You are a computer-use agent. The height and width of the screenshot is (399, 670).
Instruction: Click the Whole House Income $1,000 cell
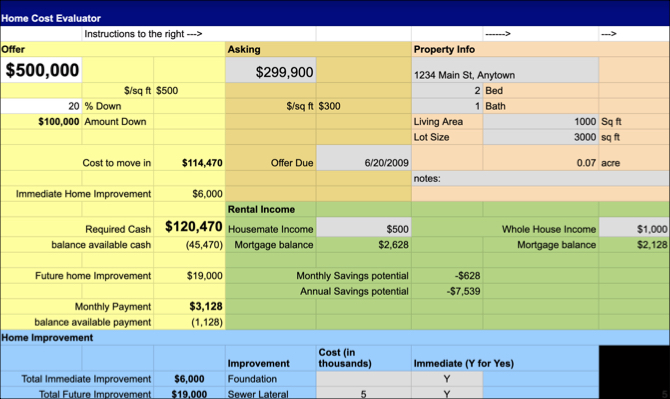coord(634,227)
